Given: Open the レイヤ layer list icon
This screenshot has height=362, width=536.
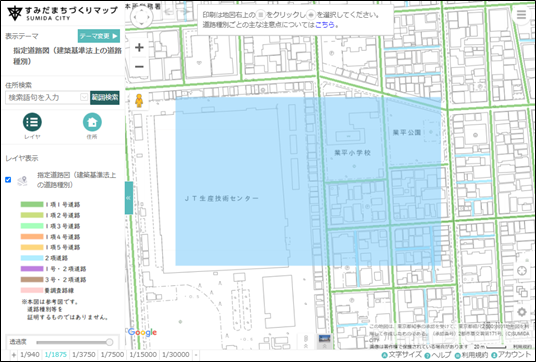Looking at the screenshot, I should [32, 122].
